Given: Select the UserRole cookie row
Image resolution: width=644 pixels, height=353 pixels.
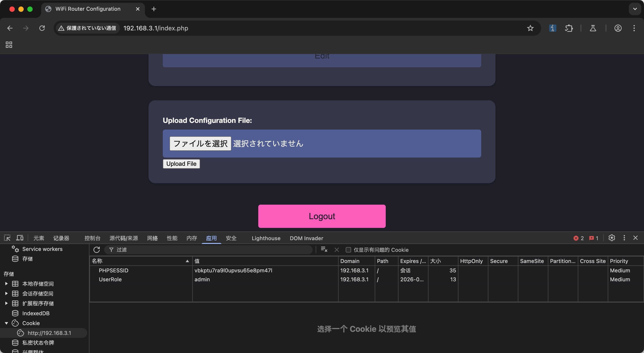Looking at the screenshot, I should [110, 279].
